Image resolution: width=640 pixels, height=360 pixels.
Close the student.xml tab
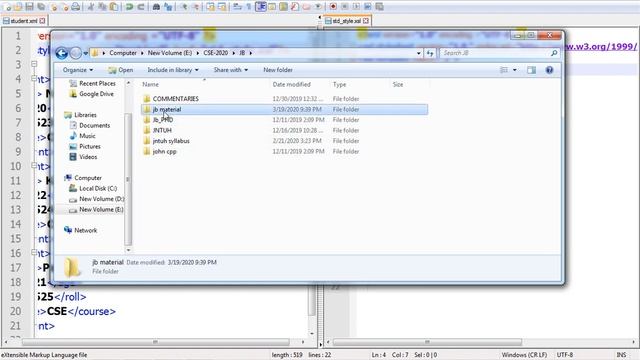coord(42,21)
